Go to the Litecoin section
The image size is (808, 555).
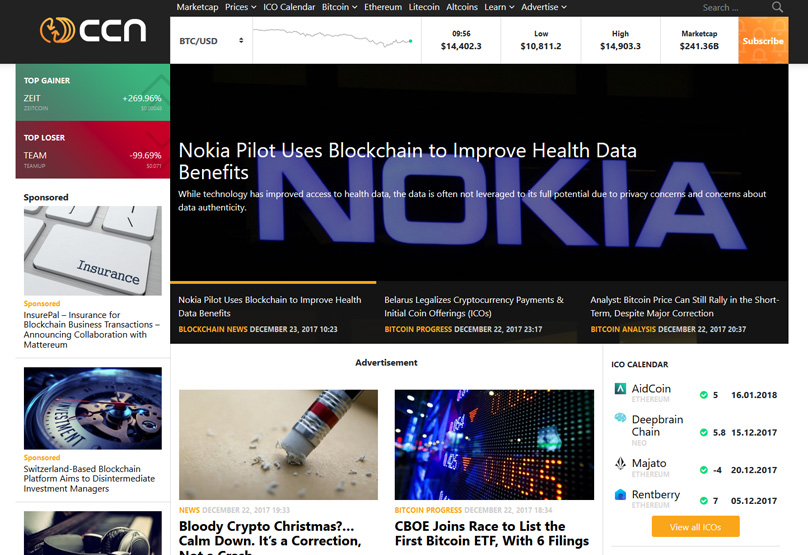424,7
